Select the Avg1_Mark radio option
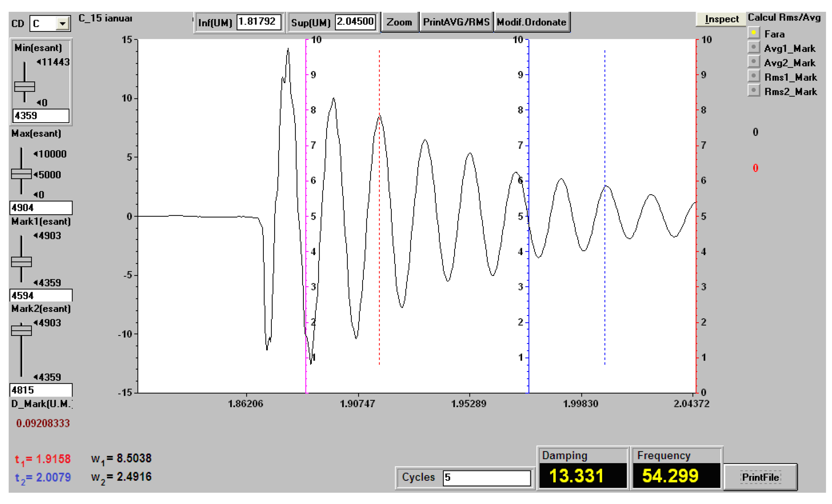 tap(754, 47)
